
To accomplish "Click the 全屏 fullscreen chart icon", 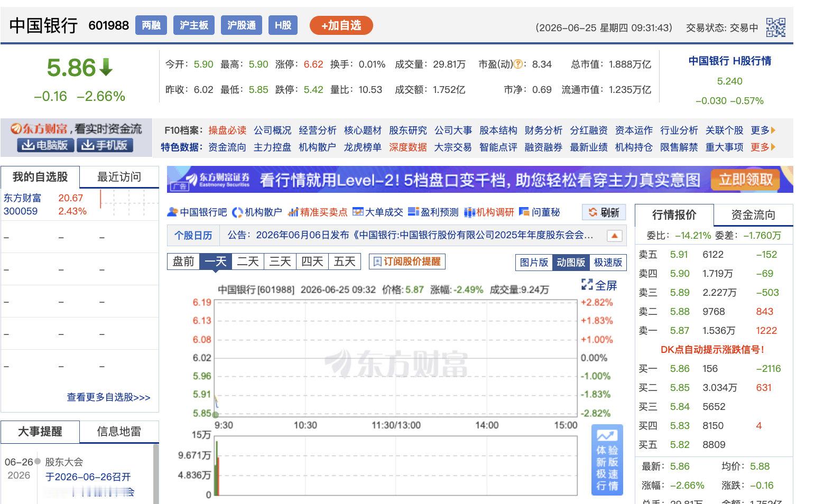I will pos(587,285).
